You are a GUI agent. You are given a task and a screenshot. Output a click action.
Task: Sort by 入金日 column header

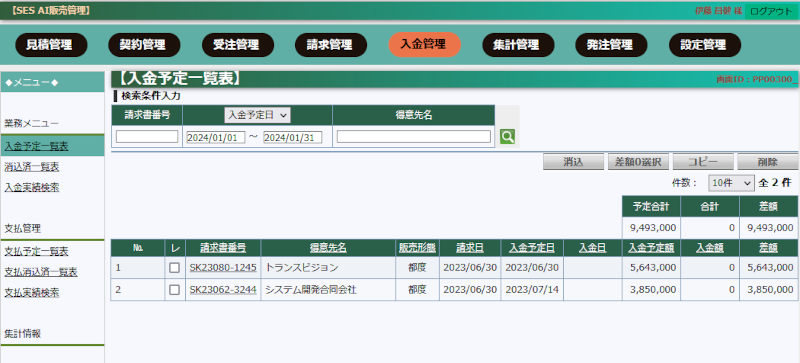[x=592, y=248]
